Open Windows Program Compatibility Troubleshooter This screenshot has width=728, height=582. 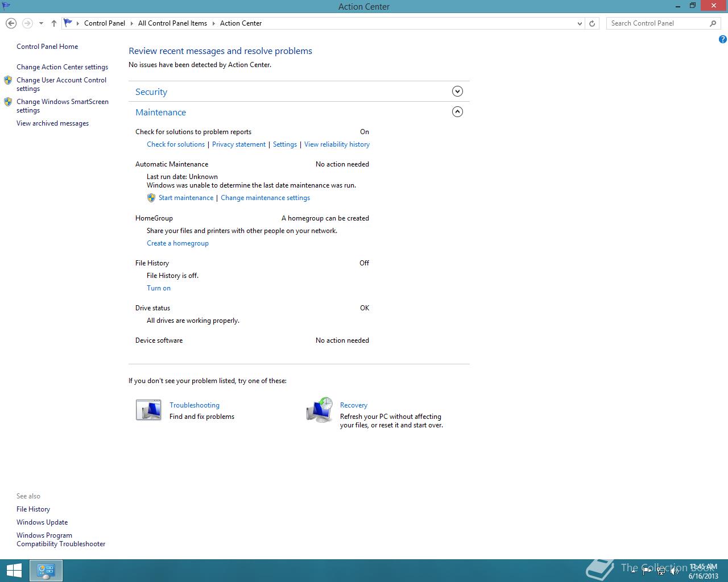pyautogui.click(x=61, y=539)
